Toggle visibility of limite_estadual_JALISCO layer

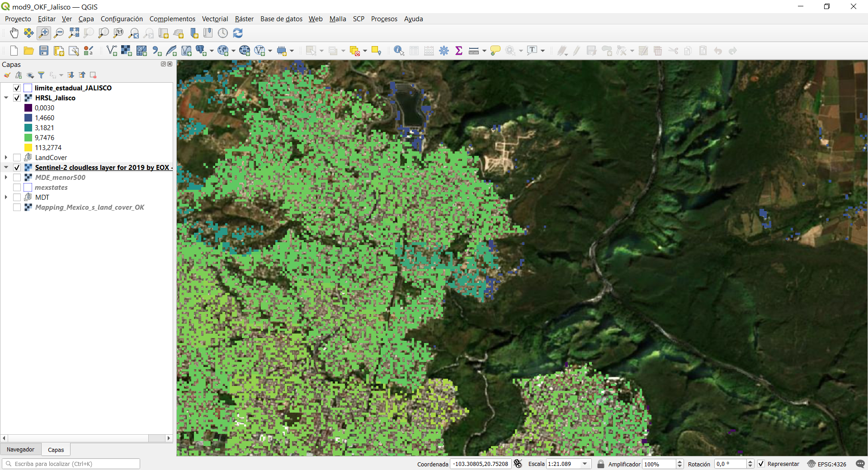coord(17,88)
